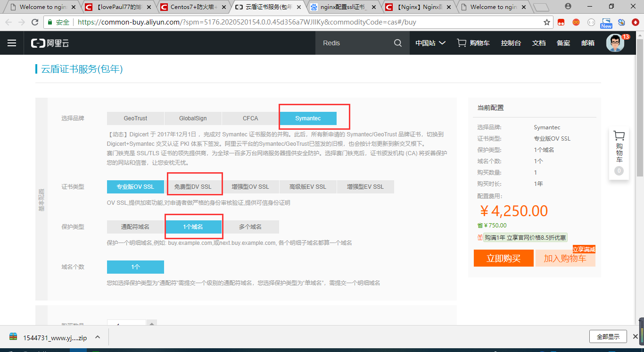Click the purchase quantity input field
This screenshot has height=352, width=644.
tap(126, 324)
